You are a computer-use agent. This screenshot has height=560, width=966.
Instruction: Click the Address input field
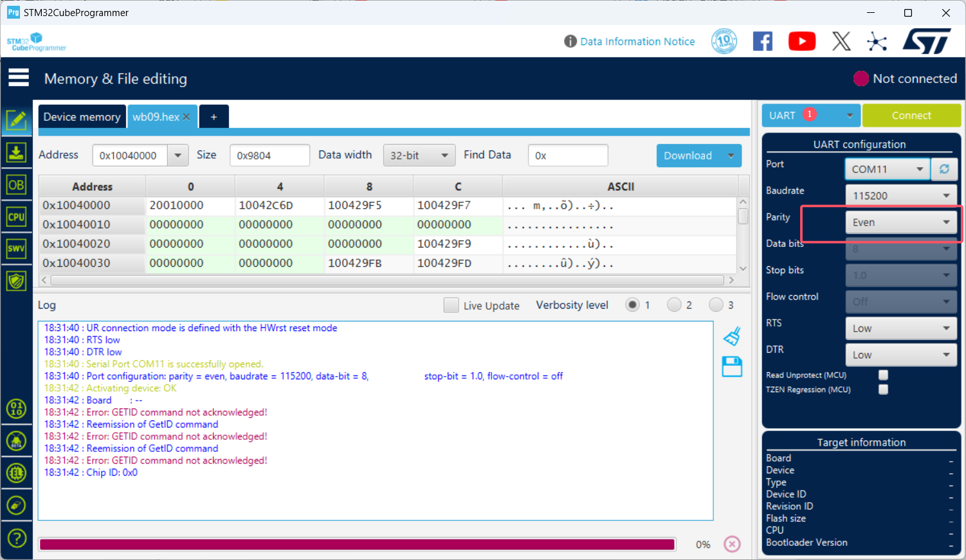(x=130, y=155)
